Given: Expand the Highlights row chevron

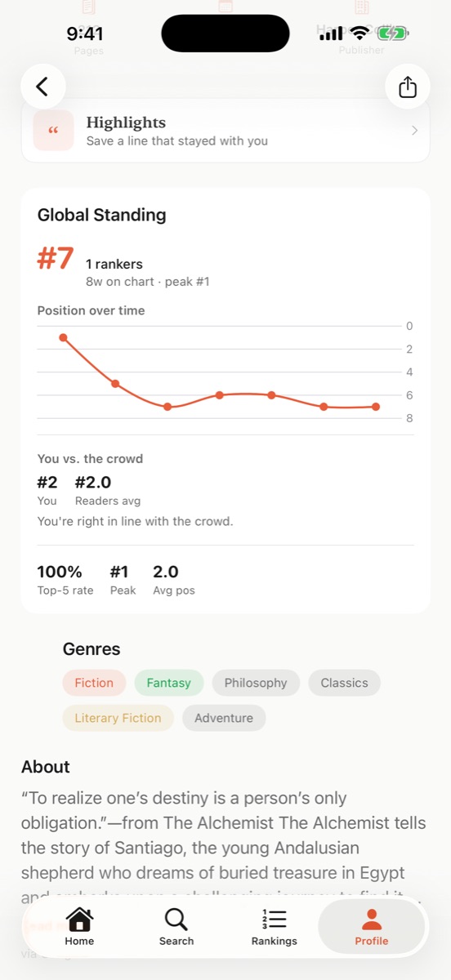Looking at the screenshot, I should point(415,131).
